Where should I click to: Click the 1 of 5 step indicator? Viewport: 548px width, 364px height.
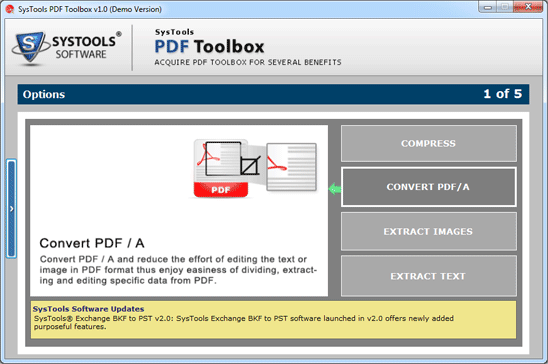click(503, 94)
